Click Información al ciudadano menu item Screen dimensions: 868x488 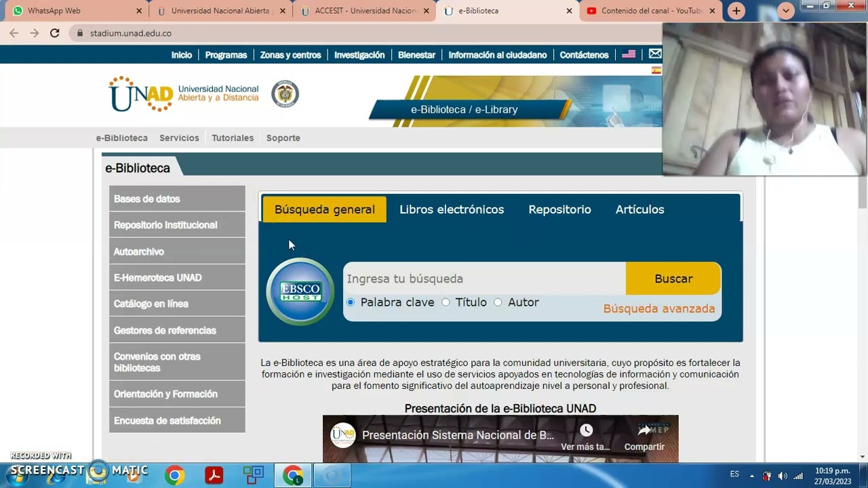pyautogui.click(x=497, y=55)
